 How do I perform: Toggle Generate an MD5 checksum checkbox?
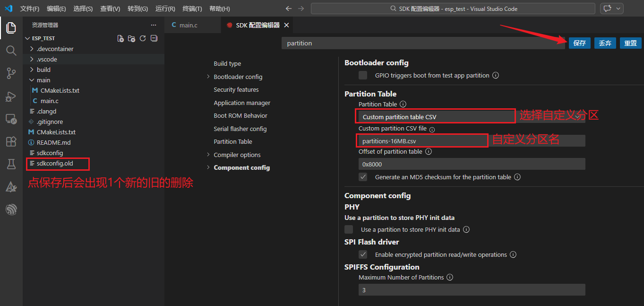(x=363, y=177)
